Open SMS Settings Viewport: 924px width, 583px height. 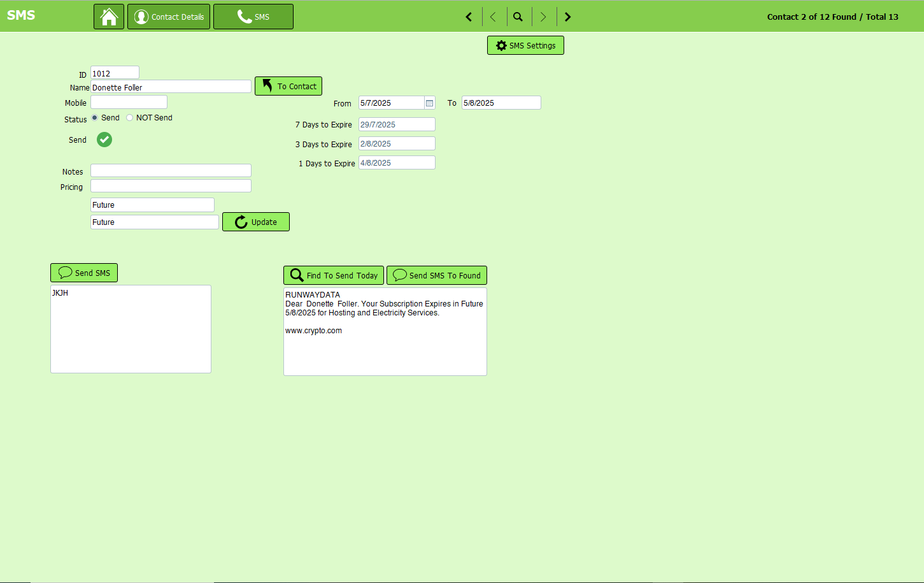[525, 45]
